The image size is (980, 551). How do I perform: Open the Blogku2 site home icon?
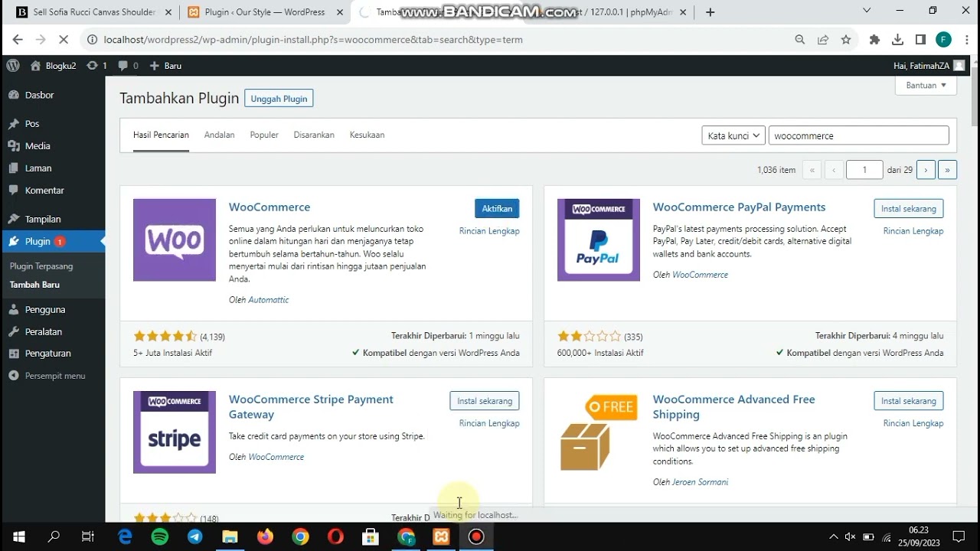point(35,66)
